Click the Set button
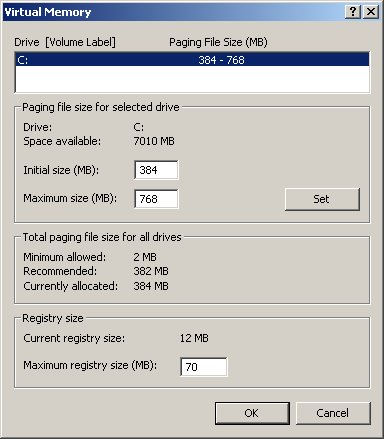This screenshot has width=384, height=439. pos(322,199)
